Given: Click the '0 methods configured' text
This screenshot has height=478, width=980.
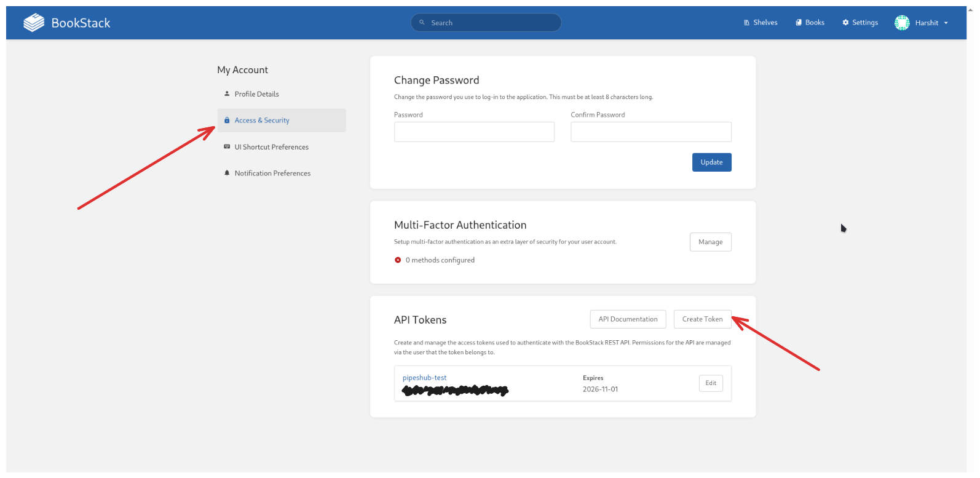Looking at the screenshot, I should [440, 260].
